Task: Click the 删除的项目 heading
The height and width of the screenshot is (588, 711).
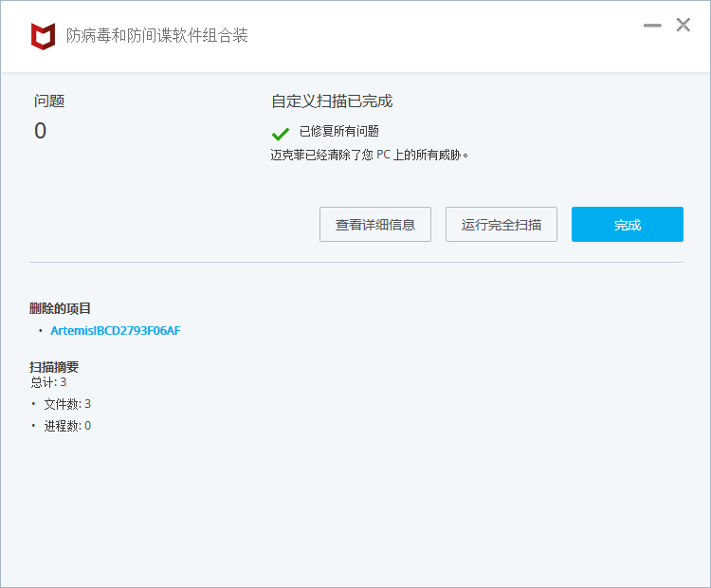Action: (60, 308)
